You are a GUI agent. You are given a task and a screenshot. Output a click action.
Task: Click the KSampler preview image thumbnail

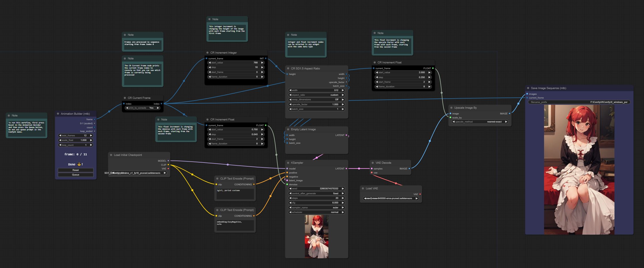click(x=317, y=236)
